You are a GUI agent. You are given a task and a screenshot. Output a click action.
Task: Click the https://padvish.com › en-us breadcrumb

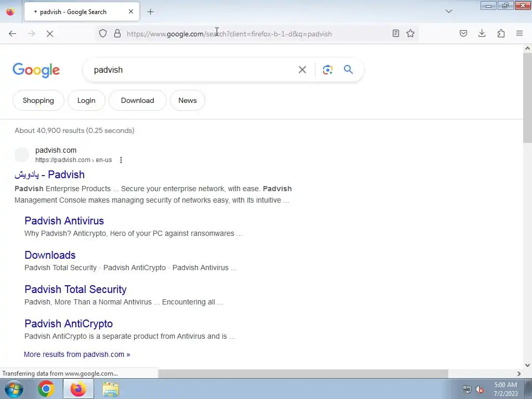click(74, 160)
